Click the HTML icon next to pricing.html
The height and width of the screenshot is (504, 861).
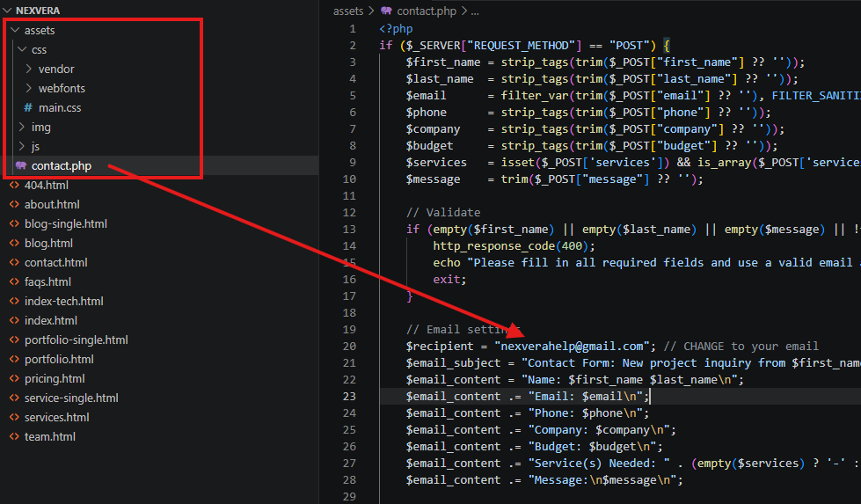[x=14, y=378]
